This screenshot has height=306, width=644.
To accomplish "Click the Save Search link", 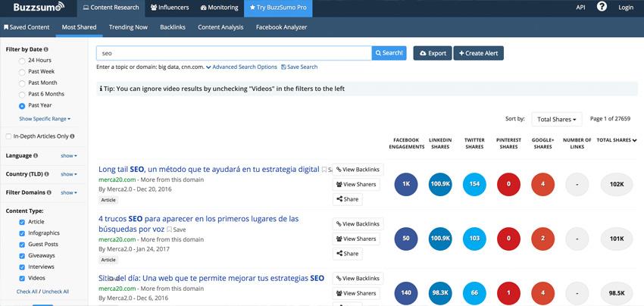I will 299,67.
